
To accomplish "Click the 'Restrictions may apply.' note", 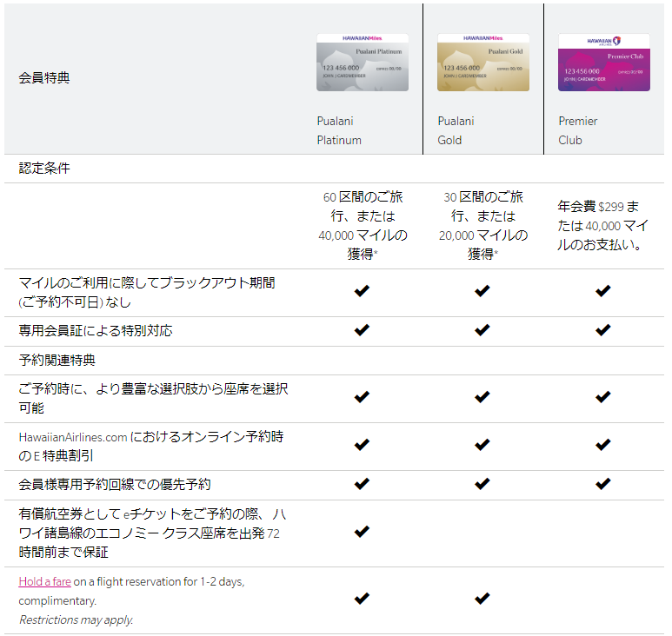I will tap(76, 619).
